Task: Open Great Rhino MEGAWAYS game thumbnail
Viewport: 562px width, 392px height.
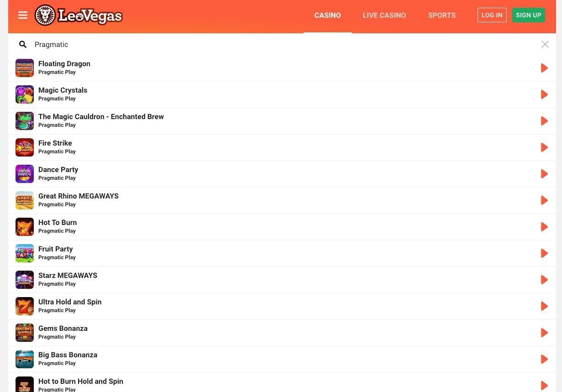Action: (25, 200)
